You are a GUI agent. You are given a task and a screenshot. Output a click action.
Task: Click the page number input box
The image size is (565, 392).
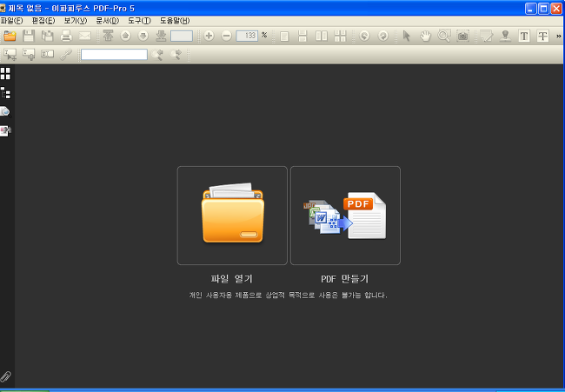tap(182, 36)
